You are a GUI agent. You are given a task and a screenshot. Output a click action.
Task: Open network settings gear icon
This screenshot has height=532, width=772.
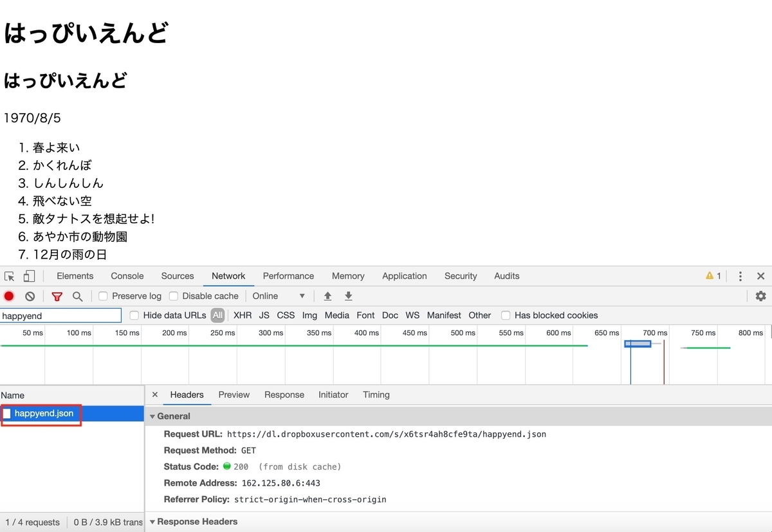point(760,296)
